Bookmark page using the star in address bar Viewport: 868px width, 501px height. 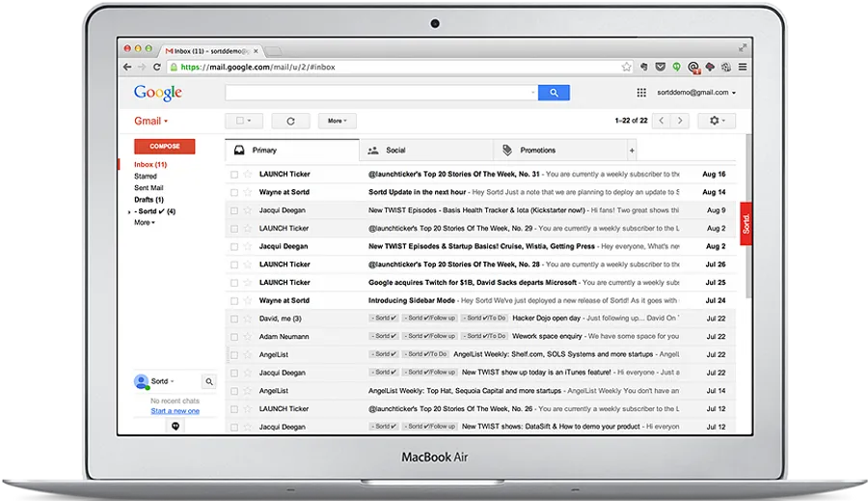pos(626,67)
